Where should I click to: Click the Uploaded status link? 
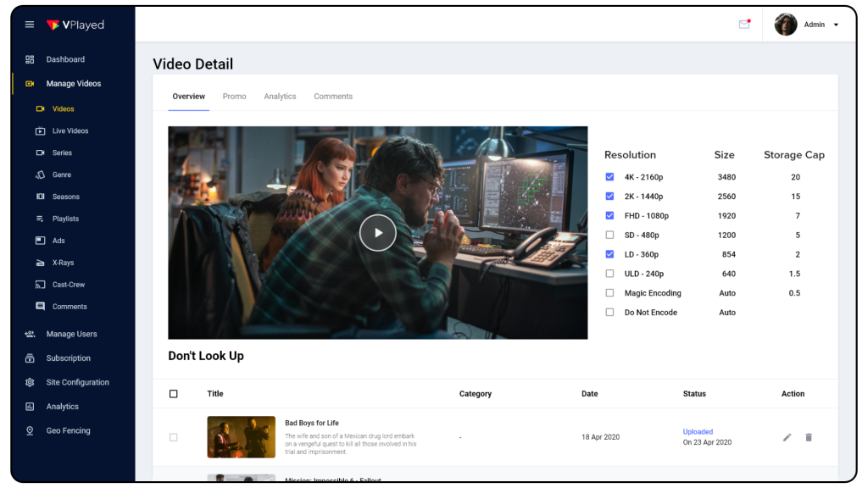point(697,431)
